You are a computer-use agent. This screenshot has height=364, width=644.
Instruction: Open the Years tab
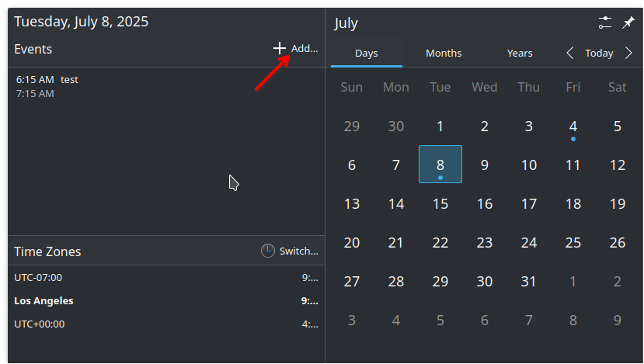click(x=520, y=54)
